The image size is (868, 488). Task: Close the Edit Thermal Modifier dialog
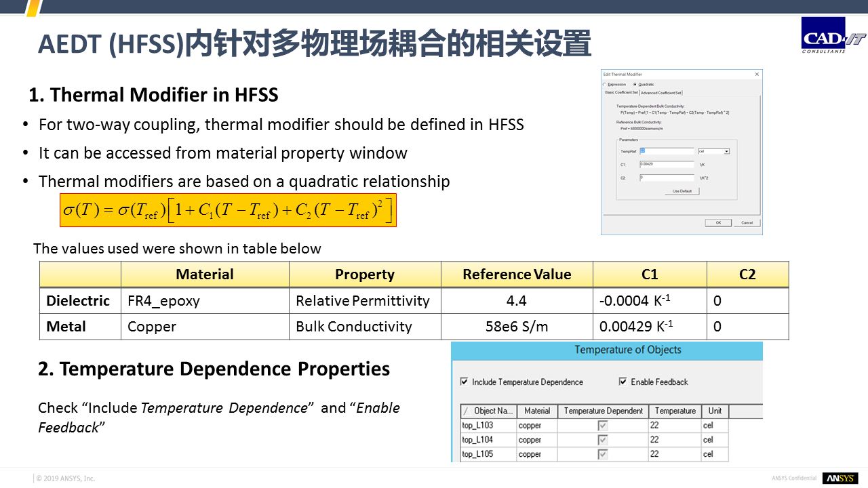[757, 74]
